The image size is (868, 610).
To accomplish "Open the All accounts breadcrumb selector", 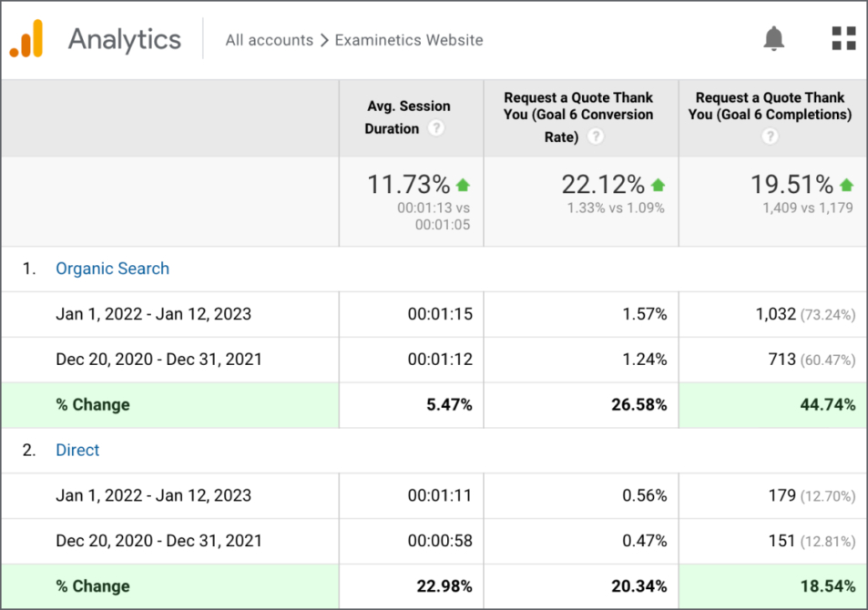I will 269,40.
